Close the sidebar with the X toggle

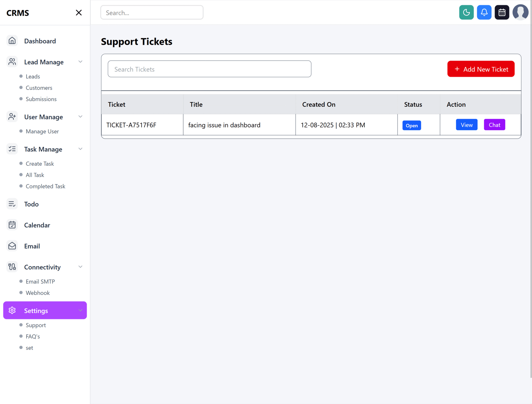79,12
